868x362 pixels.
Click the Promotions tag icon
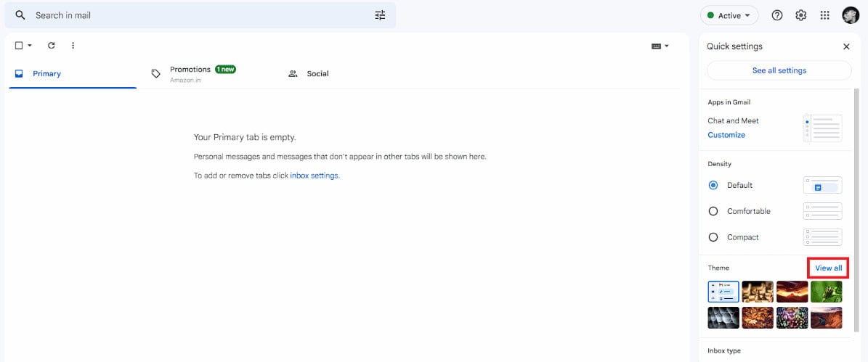click(156, 73)
